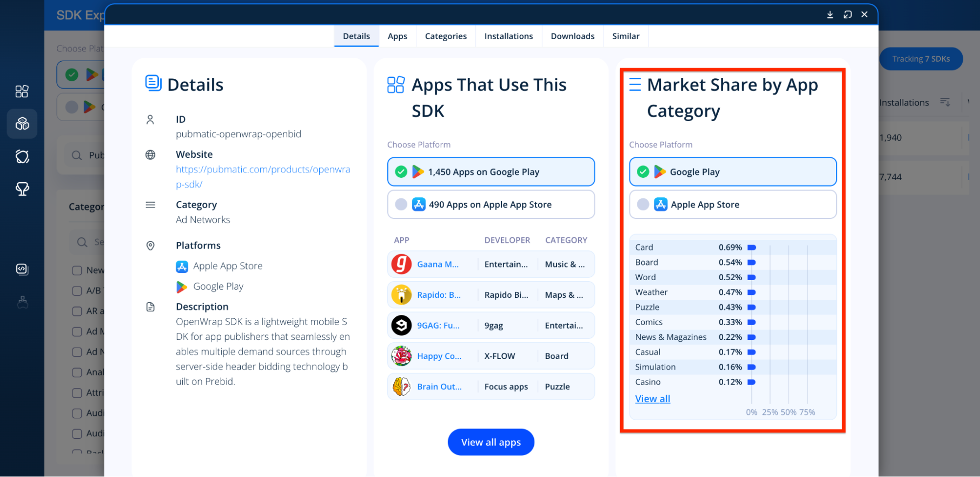Click the News & Magazines category row
Screen dimensions: 980x477
[733, 337]
